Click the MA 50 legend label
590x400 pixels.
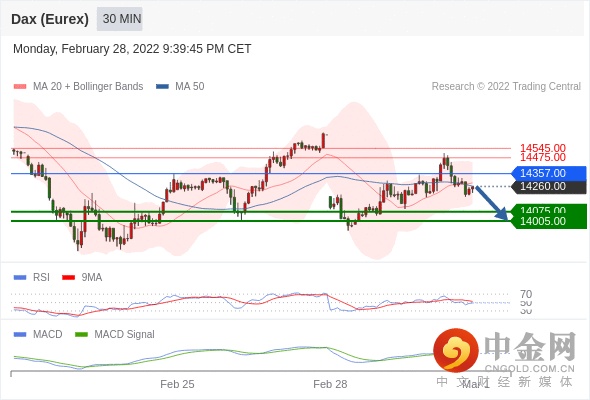[x=190, y=87]
